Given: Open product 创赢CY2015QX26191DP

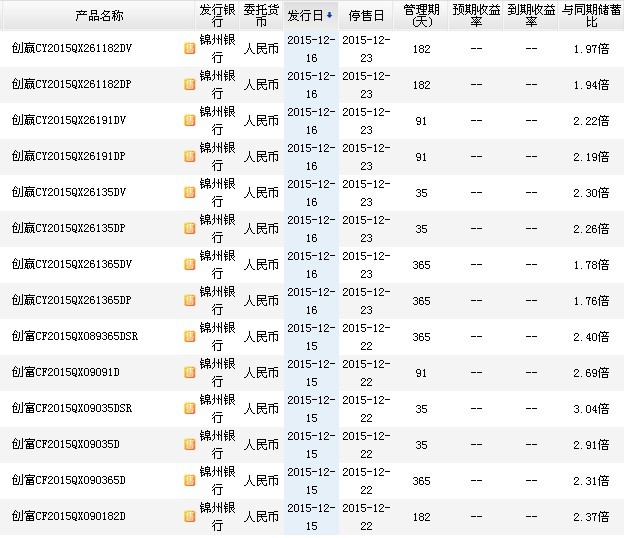Looking at the screenshot, I should [x=68, y=156].
